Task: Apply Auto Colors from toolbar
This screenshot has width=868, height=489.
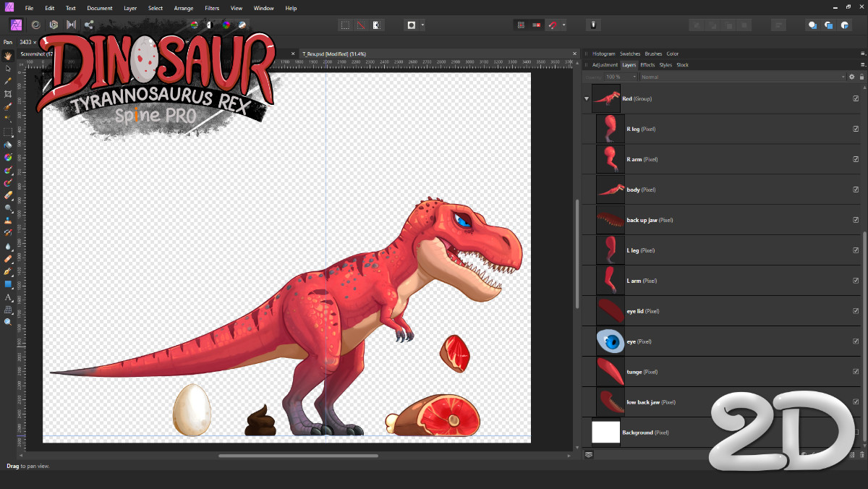Action: (226, 25)
